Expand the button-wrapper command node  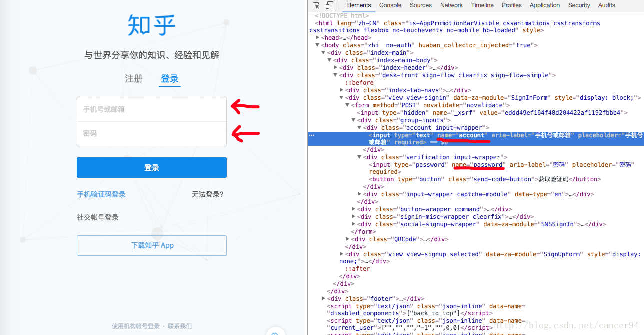[x=353, y=209]
